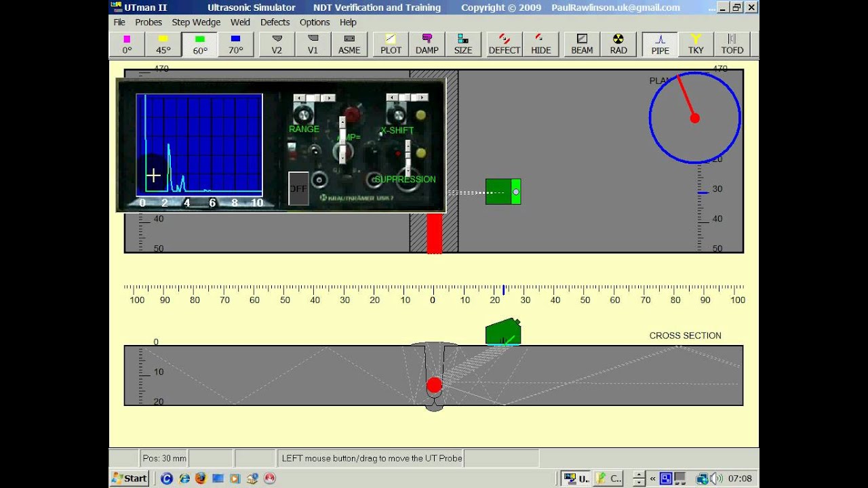868x488 pixels.
Task: Click the green probe on cross section
Action: (502, 333)
